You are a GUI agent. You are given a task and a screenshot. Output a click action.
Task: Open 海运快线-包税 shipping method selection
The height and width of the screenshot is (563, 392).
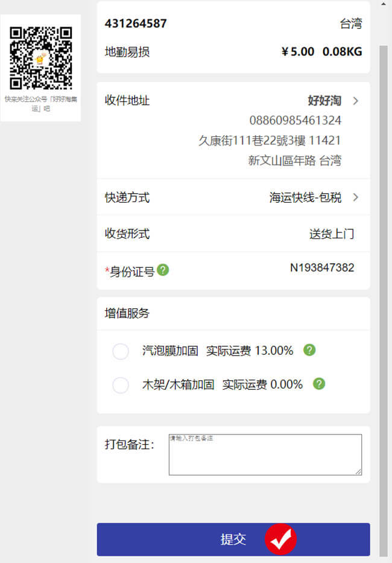point(306,197)
